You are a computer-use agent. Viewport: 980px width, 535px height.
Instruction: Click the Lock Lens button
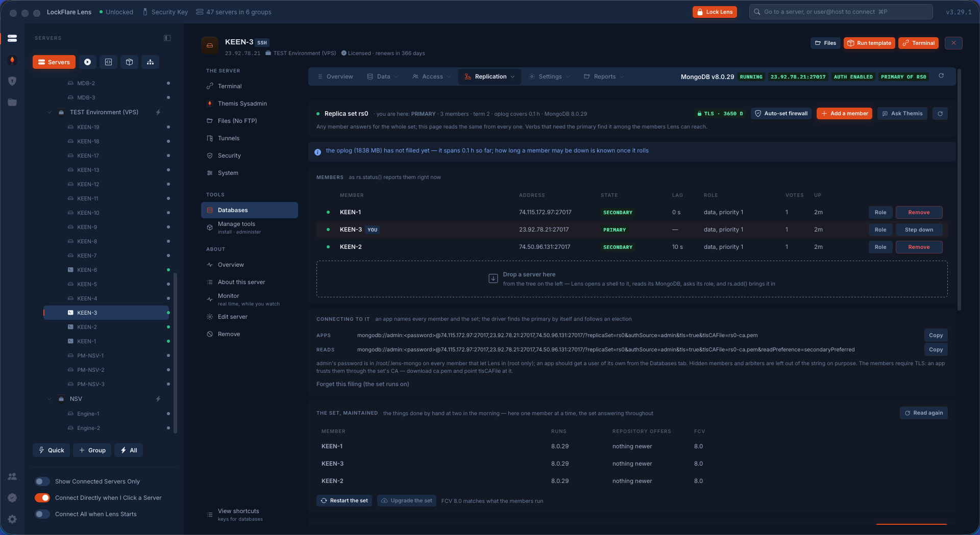point(715,12)
